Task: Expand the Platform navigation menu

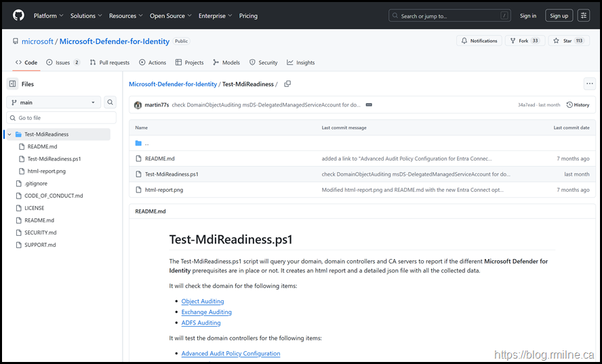Action: [48, 16]
